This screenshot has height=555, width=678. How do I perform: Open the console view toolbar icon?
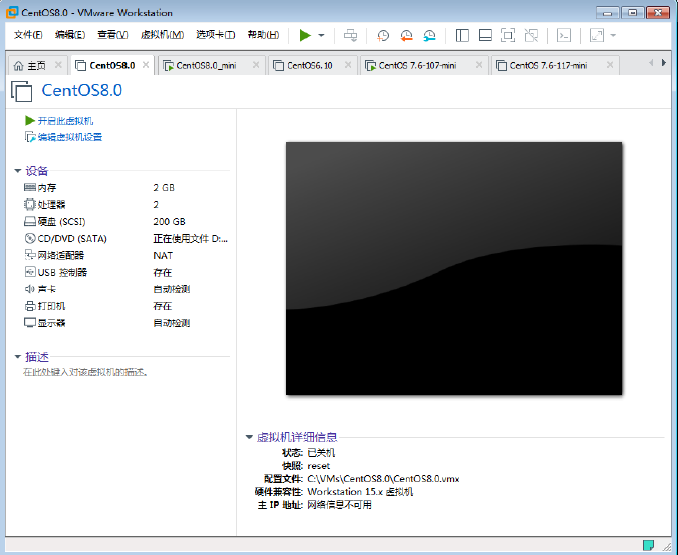click(x=564, y=35)
